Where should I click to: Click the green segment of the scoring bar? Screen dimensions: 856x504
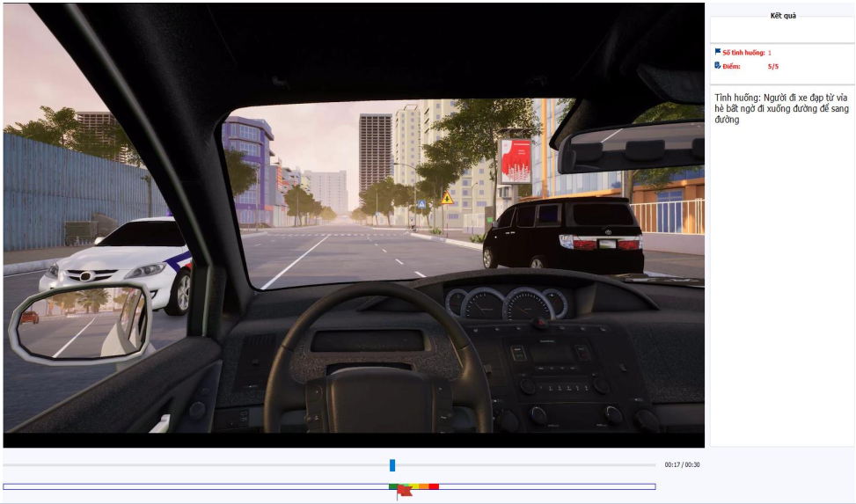coord(392,486)
